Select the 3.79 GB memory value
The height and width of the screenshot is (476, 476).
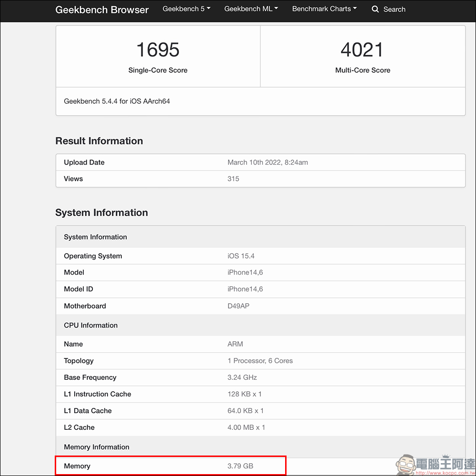pos(240,466)
